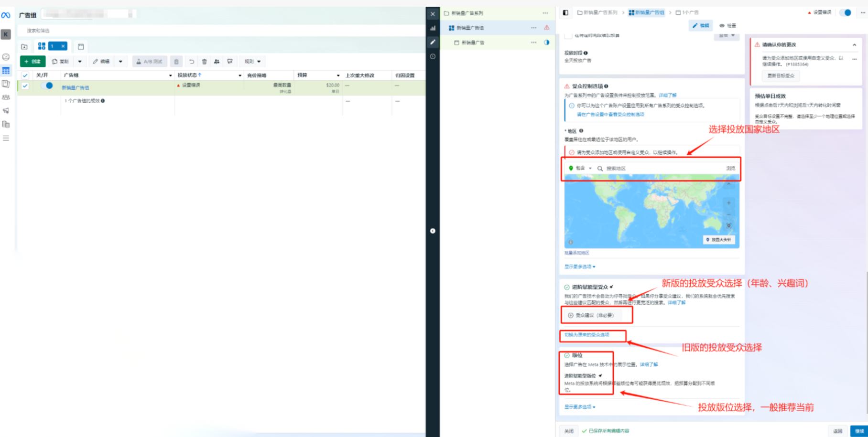Click the 切换为原来的受众选项 link
This screenshot has height=437, width=868.
click(x=587, y=335)
